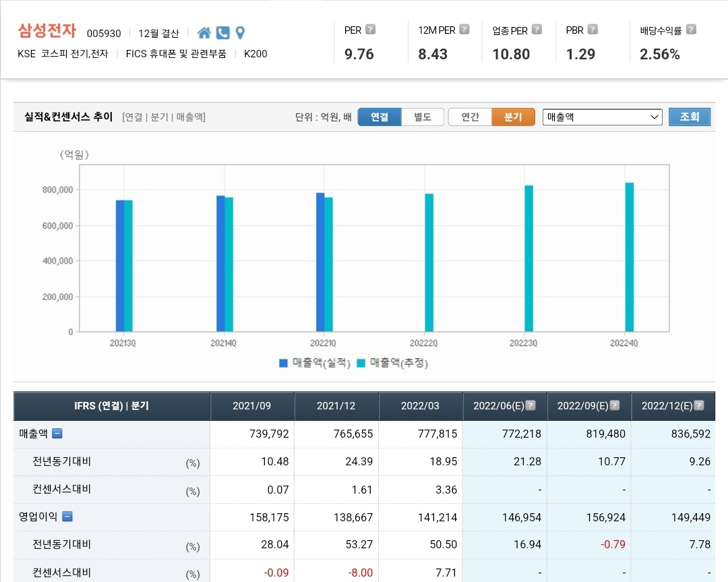Select the 연결 consolidated toggle

pyautogui.click(x=380, y=117)
